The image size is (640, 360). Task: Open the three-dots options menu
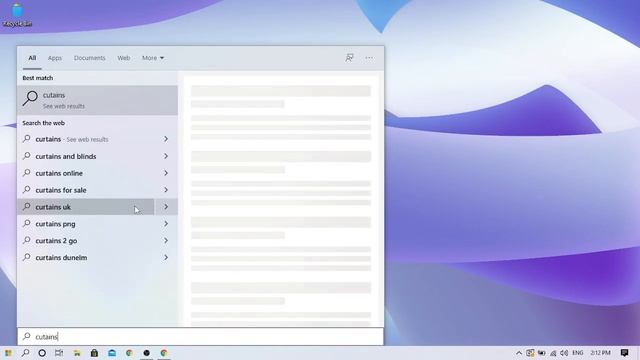(369, 58)
